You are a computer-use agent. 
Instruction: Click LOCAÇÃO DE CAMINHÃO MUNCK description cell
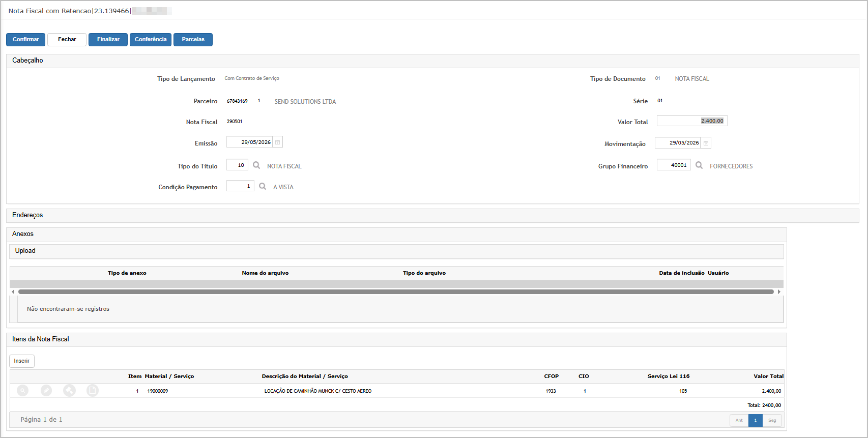pyautogui.click(x=318, y=391)
